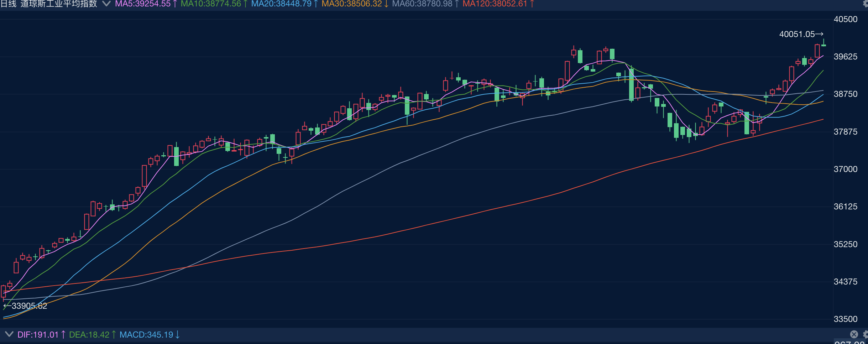The image size is (868, 344).
Task: Click the 日线 period label
Action: click(x=9, y=4)
